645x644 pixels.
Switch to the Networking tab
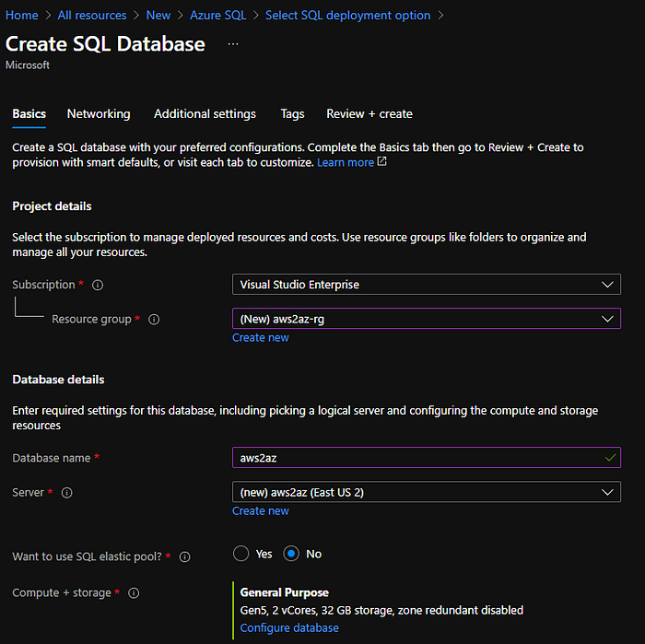coord(99,114)
